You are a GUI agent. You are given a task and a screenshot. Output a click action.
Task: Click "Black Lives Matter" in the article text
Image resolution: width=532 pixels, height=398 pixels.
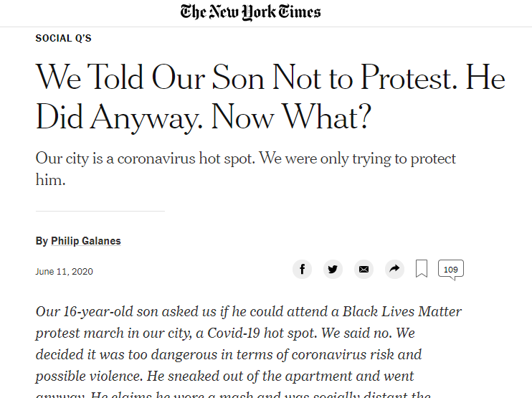[x=402, y=312]
